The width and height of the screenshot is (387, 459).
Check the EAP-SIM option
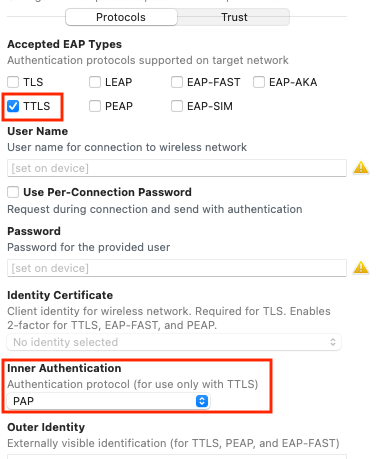tap(177, 106)
